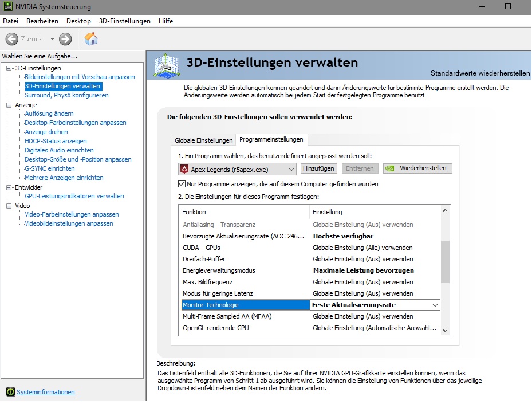Image resolution: width=532 pixels, height=404 pixels.
Task: Open the Desktop menu
Action: 78,21
